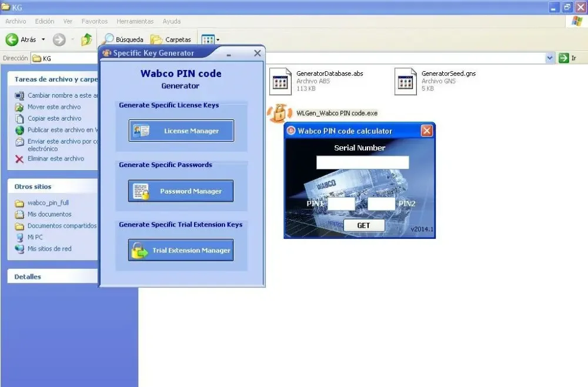The image size is (588, 387).
Task: Click the forward navigation arrow icon
Action: 59,39
